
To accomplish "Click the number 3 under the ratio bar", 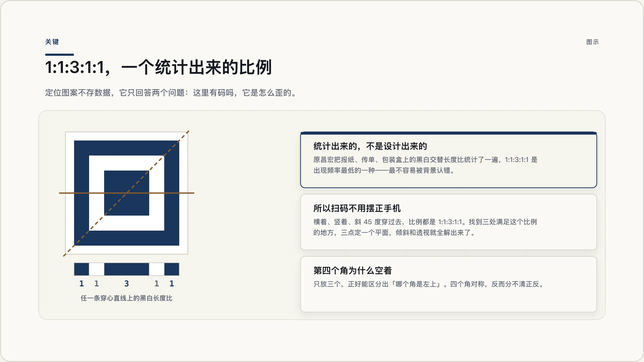I will point(127,284).
